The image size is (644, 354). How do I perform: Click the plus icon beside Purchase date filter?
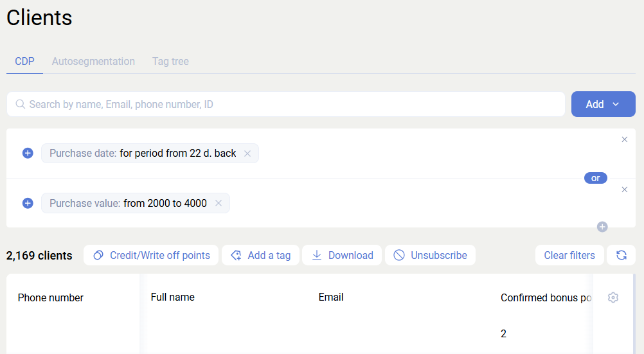point(28,153)
